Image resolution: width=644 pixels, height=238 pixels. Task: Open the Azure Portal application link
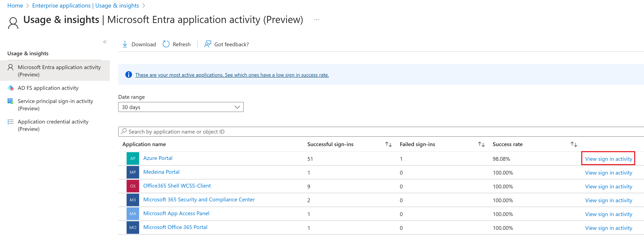158,158
